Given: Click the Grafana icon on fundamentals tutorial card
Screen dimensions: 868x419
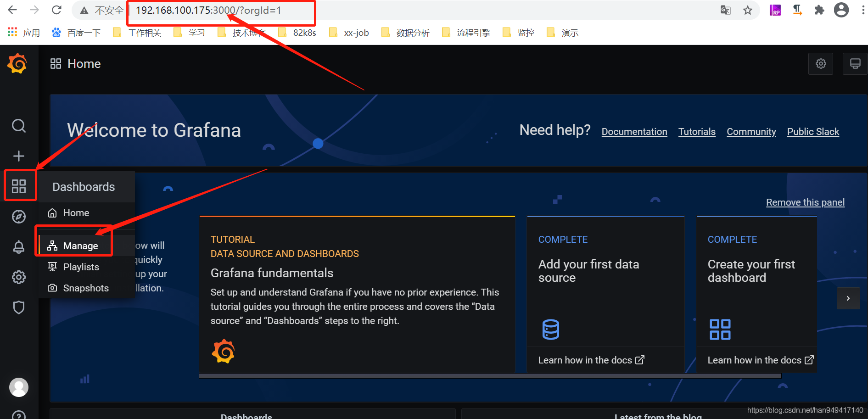Looking at the screenshot, I should (x=223, y=352).
